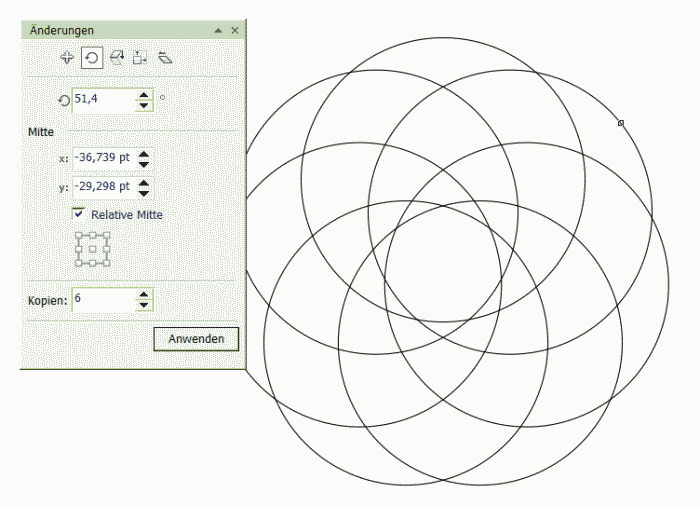Select the Position transform icon
The width and height of the screenshot is (700, 506).
point(67,58)
